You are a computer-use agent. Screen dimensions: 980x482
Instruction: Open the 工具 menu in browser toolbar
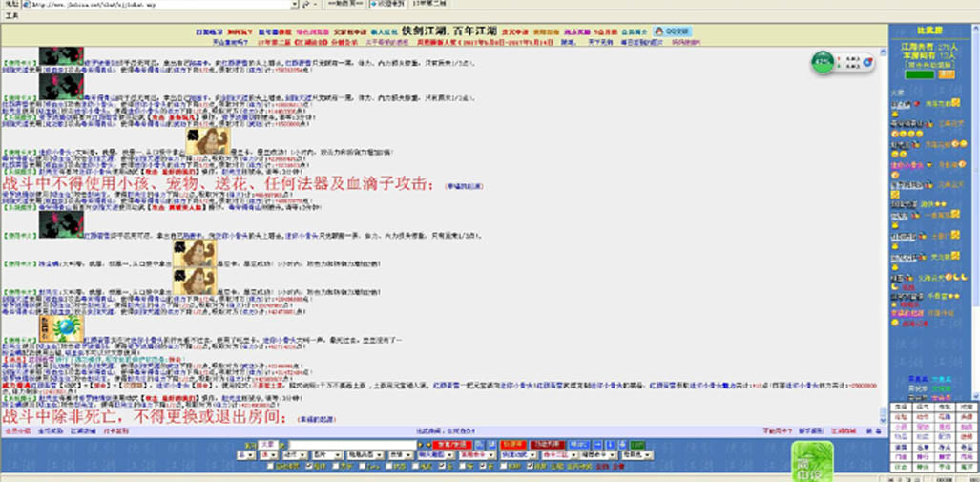11,15
